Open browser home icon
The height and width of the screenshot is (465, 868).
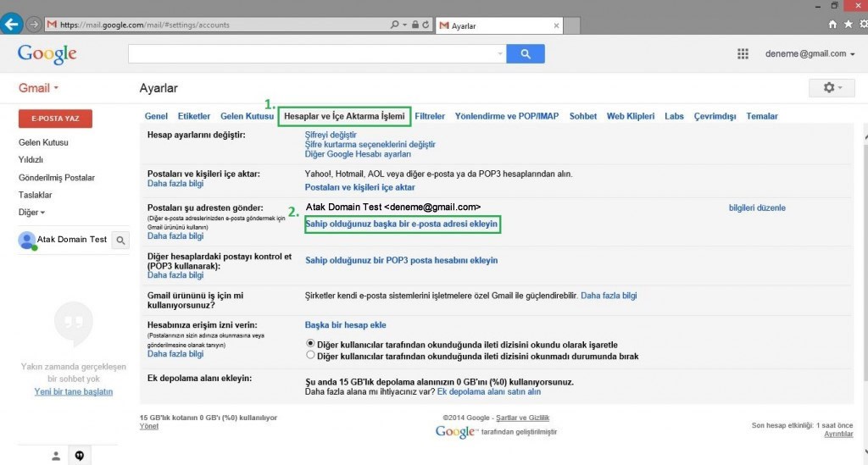832,25
